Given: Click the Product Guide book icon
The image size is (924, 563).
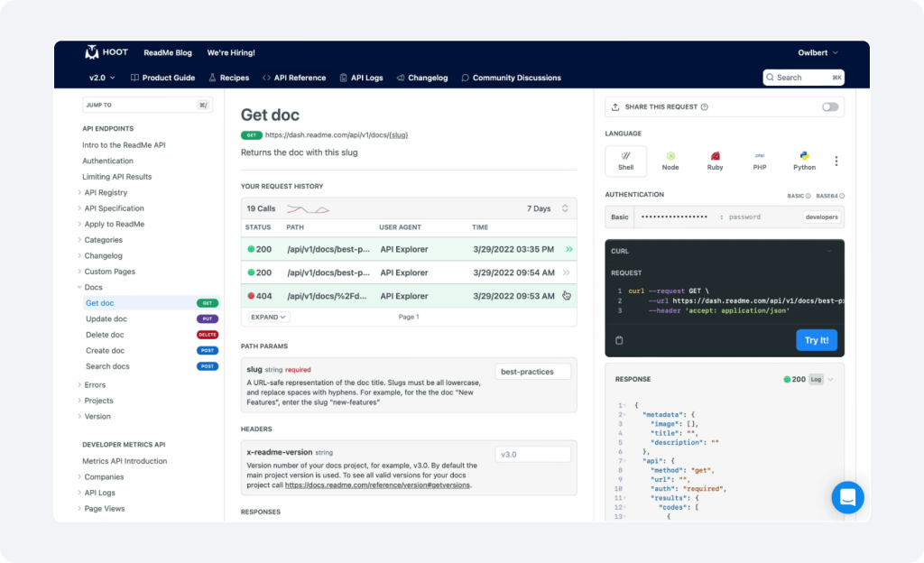Looking at the screenshot, I should tap(134, 78).
